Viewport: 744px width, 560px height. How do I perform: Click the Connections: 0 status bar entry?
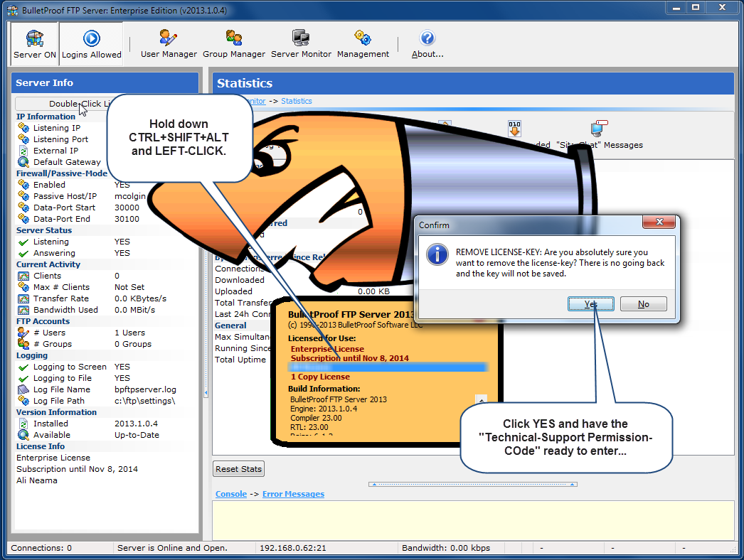pos(41,548)
